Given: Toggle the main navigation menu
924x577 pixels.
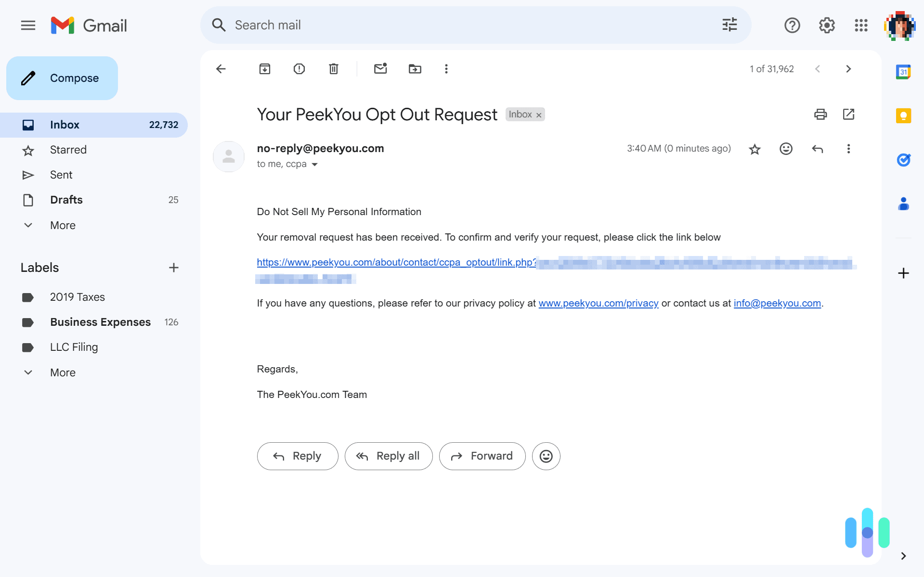Looking at the screenshot, I should (28, 25).
